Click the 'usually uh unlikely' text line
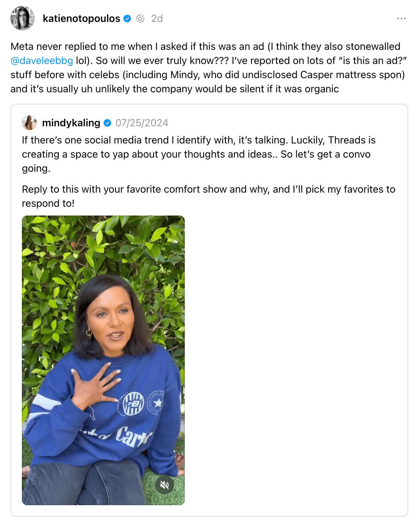 click(175, 89)
